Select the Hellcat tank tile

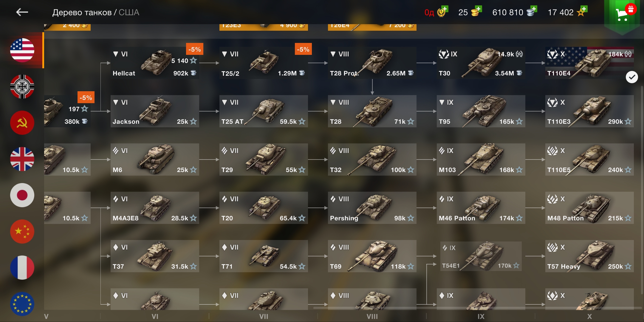pos(155,63)
